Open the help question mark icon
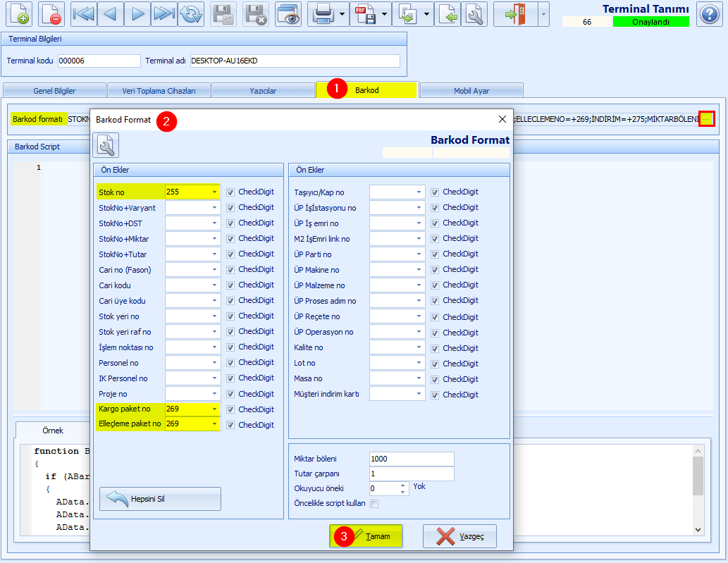Image resolution: width=728 pixels, height=563 pixels. [710, 14]
